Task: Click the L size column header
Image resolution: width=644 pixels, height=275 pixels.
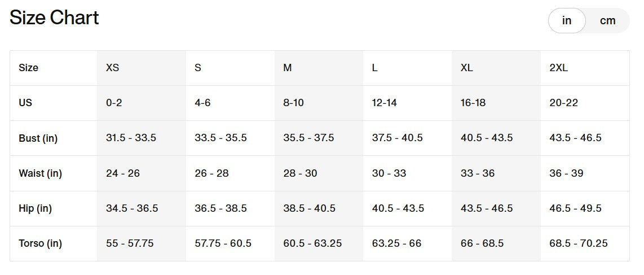Action: [375, 68]
